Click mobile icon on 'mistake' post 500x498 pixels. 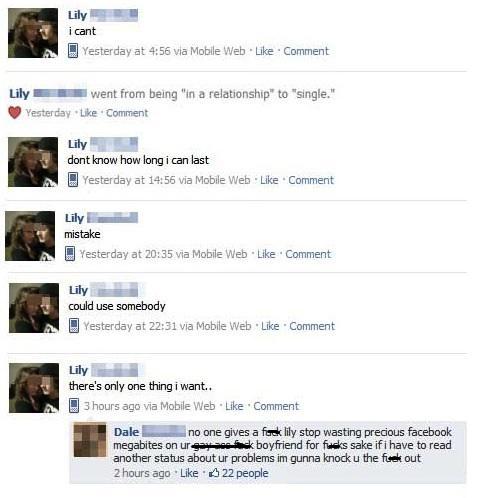70,254
